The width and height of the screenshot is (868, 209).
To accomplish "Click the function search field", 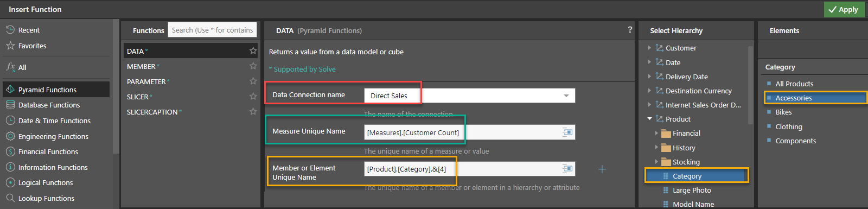I will 213,30.
